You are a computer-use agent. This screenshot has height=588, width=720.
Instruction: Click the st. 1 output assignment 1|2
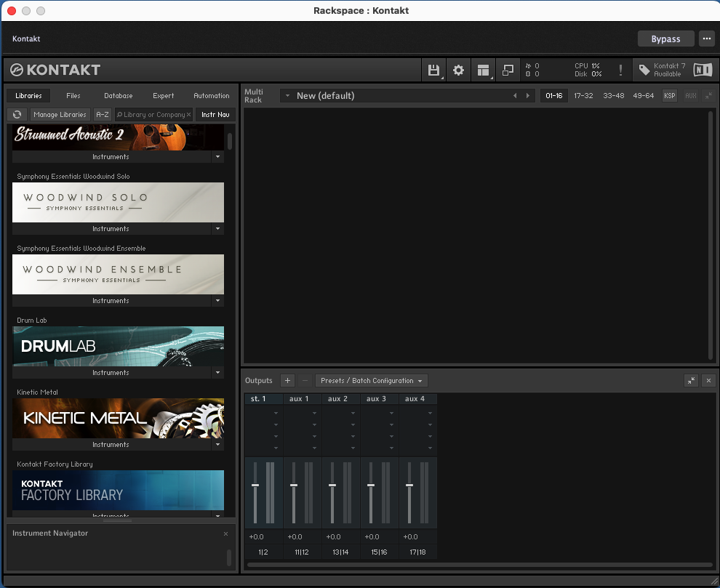pyautogui.click(x=263, y=552)
